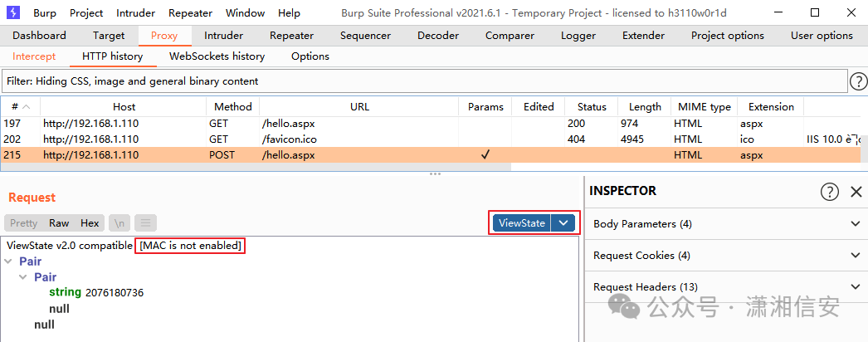Open the Window menu
This screenshot has height=342, width=868.
tap(246, 12)
